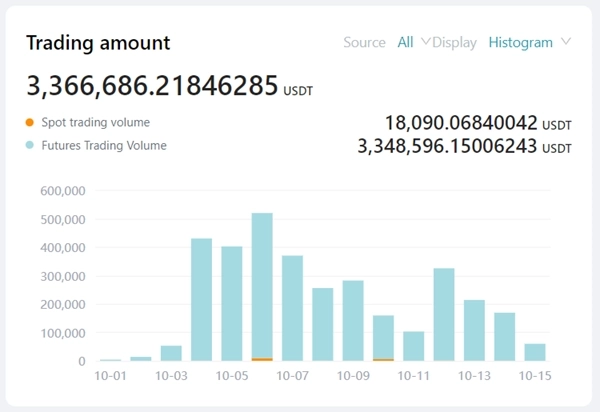The image size is (600, 412).
Task: Click the 10-01 x-axis date label
Action: pyautogui.click(x=111, y=376)
